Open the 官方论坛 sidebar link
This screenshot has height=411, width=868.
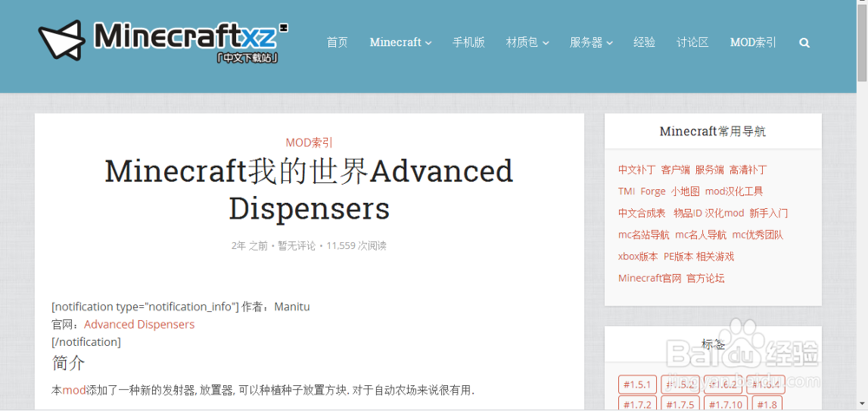point(705,278)
